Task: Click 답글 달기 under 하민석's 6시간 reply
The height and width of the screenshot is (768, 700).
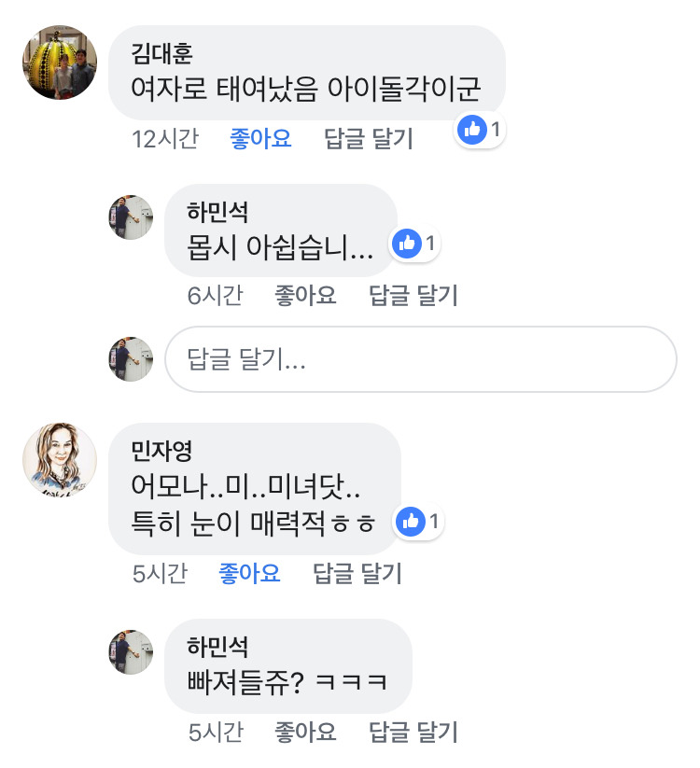Action: coord(413,295)
